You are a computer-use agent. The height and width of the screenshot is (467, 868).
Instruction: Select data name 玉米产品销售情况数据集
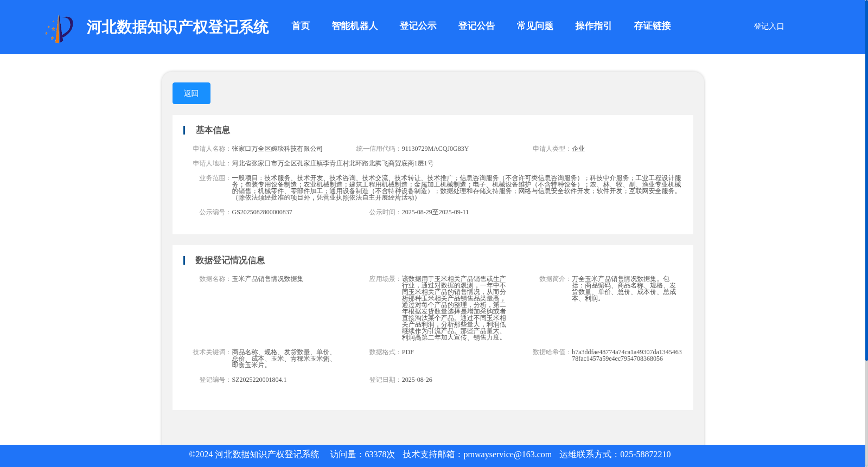pyautogui.click(x=267, y=279)
